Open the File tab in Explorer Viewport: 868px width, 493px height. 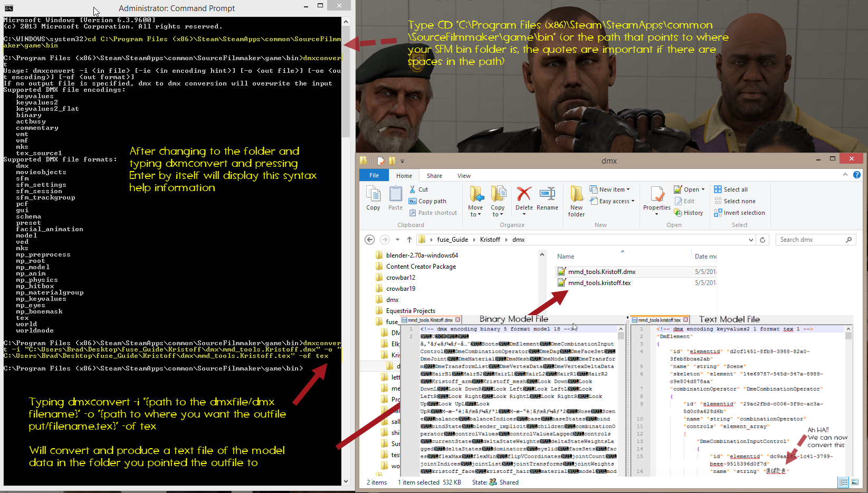click(374, 175)
